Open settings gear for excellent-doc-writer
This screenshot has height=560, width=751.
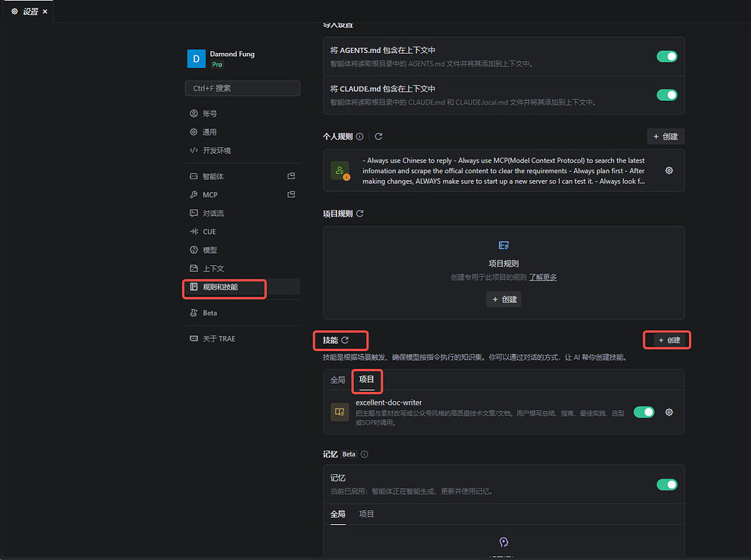coord(669,412)
